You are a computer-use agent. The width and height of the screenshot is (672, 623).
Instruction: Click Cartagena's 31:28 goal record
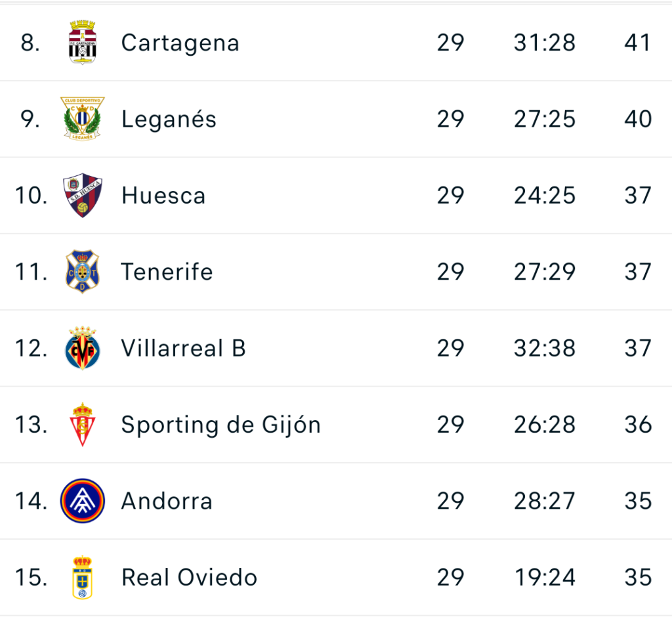click(x=544, y=43)
